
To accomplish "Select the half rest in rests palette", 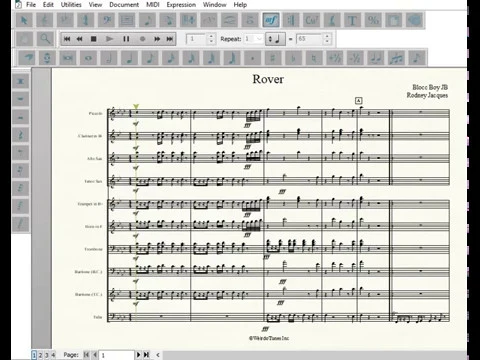I will pos(20,117).
